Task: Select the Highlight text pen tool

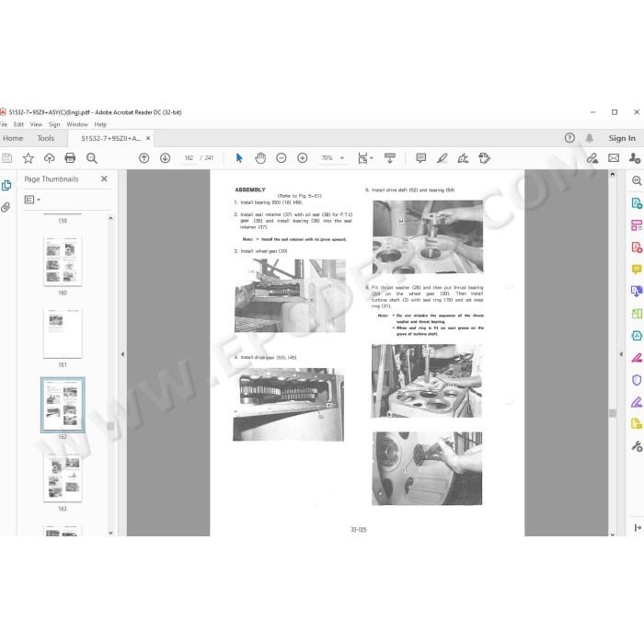Action: [442, 158]
